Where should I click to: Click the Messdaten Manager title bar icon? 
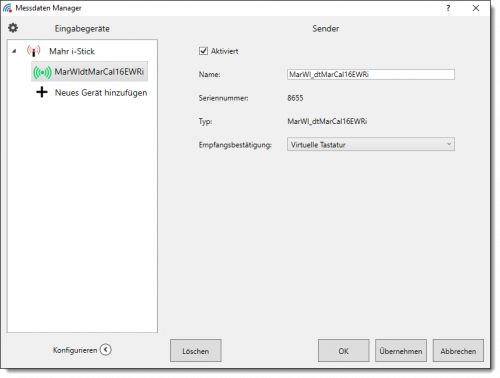7,8
